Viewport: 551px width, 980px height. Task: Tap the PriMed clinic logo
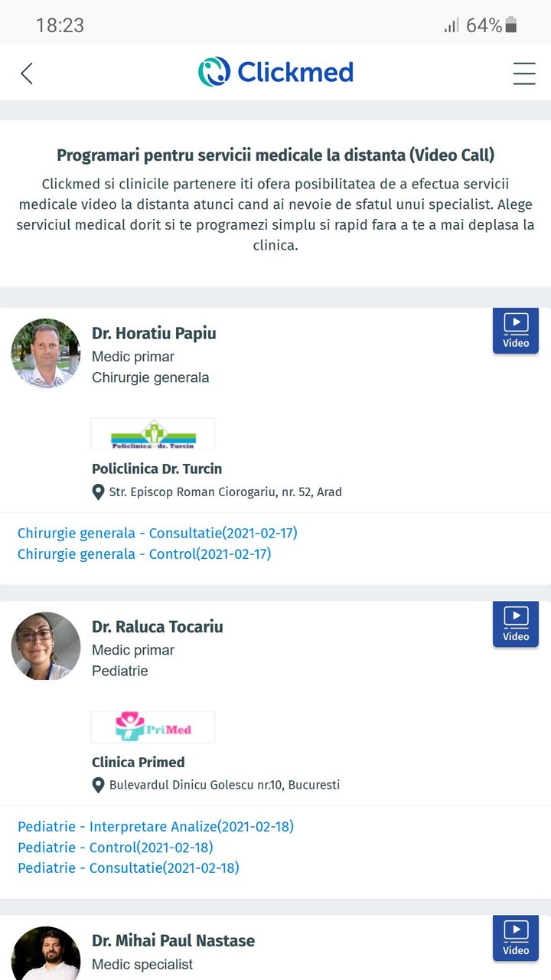click(153, 727)
